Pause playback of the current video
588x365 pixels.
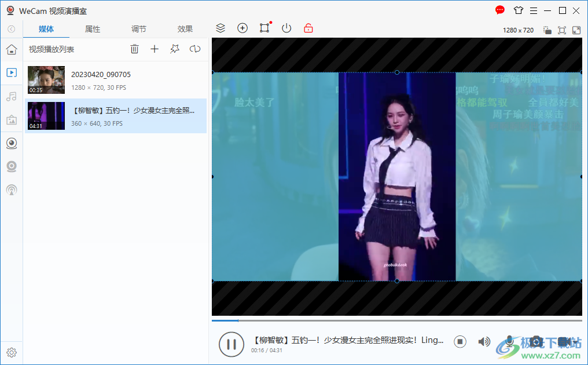tap(231, 344)
